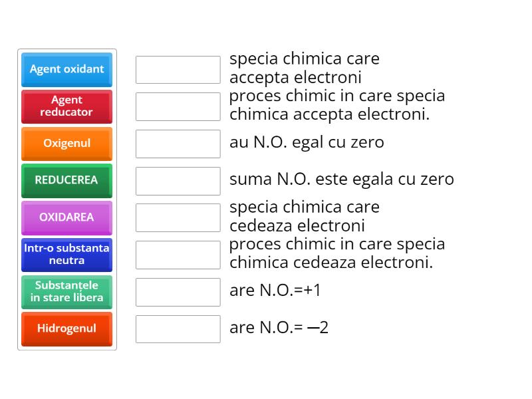Screen dimensions: 532x399
Task: Click answer slot for 'proces chimic accepta electroni'
Action: 178,106
